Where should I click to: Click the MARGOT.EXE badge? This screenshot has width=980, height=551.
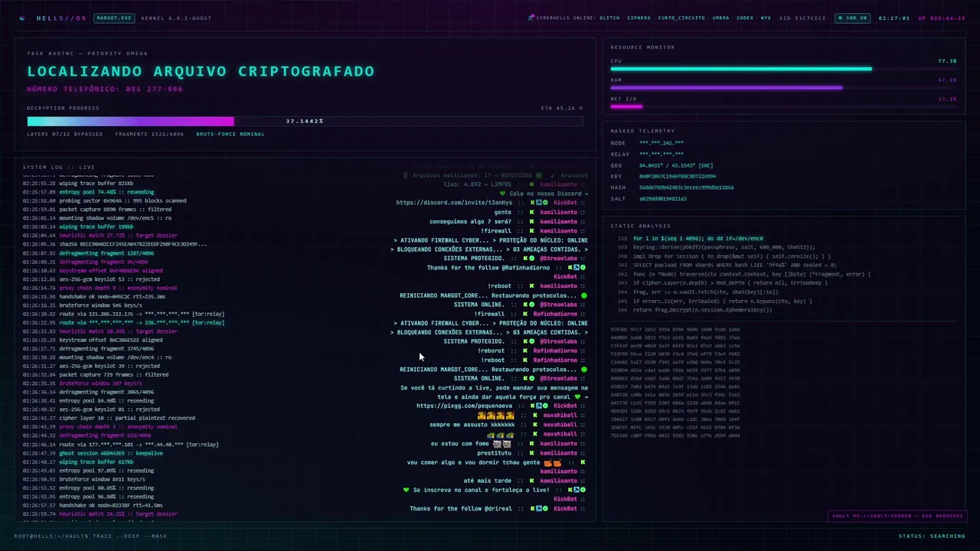[113, 18]
